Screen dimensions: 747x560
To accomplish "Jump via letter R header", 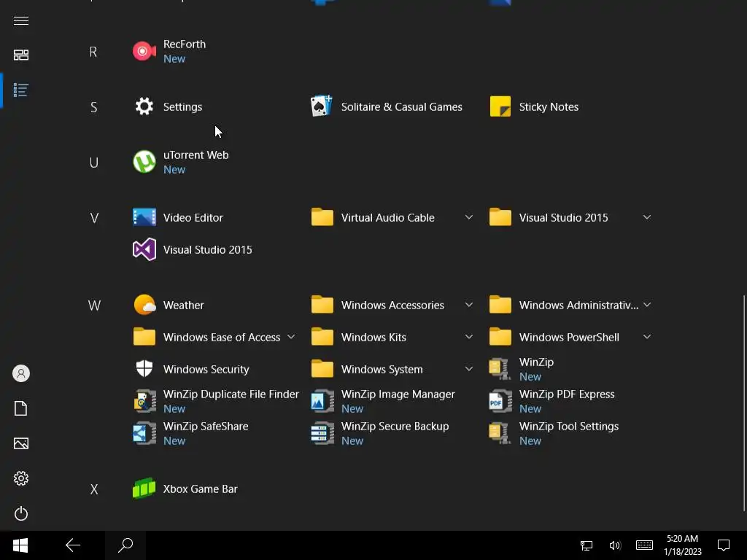I will 93,52.
